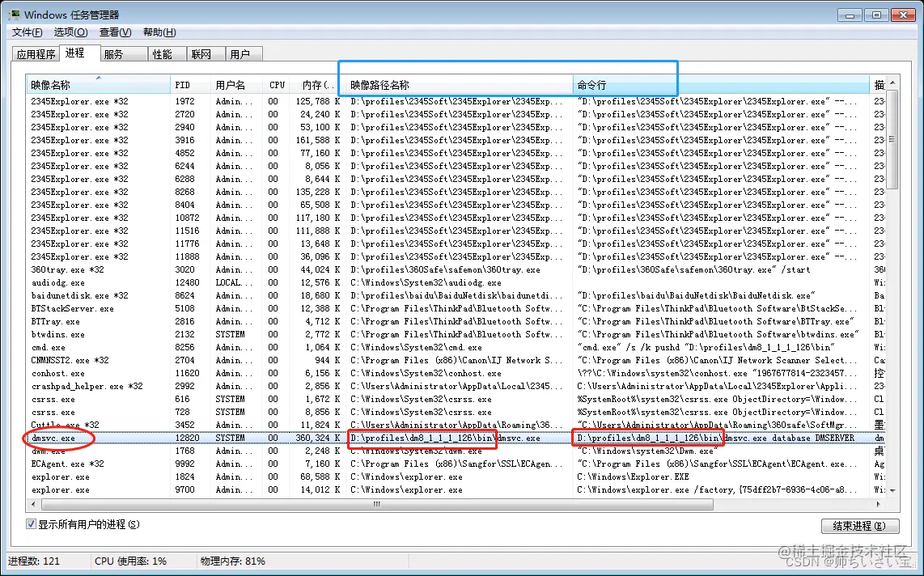Click the vertical scrollbar down arrow
This screenshot has width=924, height=576.
click(892, 490)
